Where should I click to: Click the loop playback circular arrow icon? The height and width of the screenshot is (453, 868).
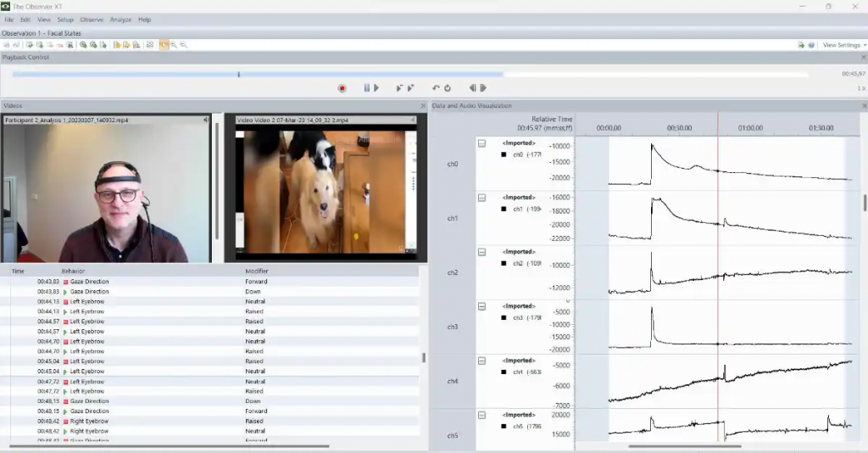(448, 88)
